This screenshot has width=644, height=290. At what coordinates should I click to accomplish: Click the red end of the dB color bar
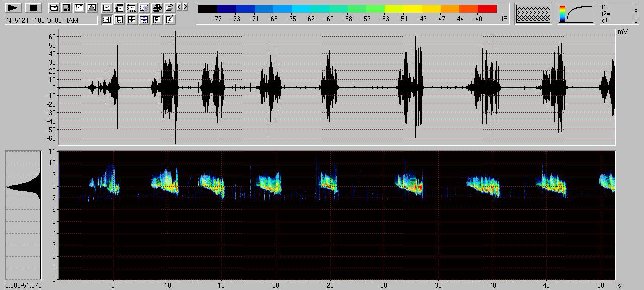pos(487,9)
